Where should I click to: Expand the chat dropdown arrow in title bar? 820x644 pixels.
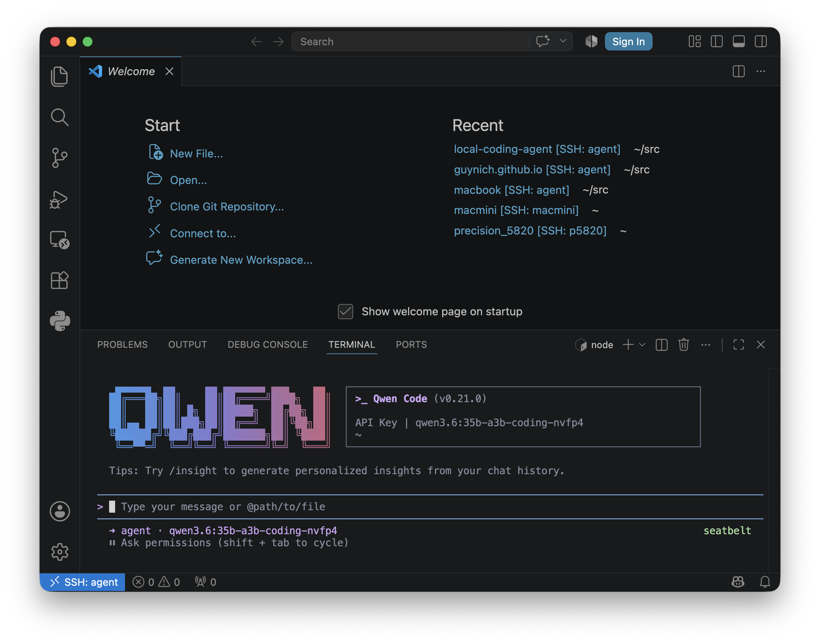[x=563, y=41]
